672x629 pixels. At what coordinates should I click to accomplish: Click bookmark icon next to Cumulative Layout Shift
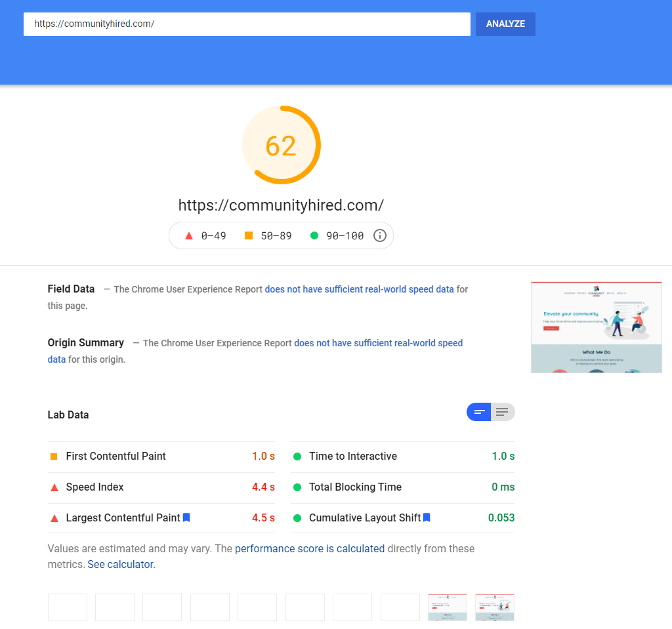[427, 517]
